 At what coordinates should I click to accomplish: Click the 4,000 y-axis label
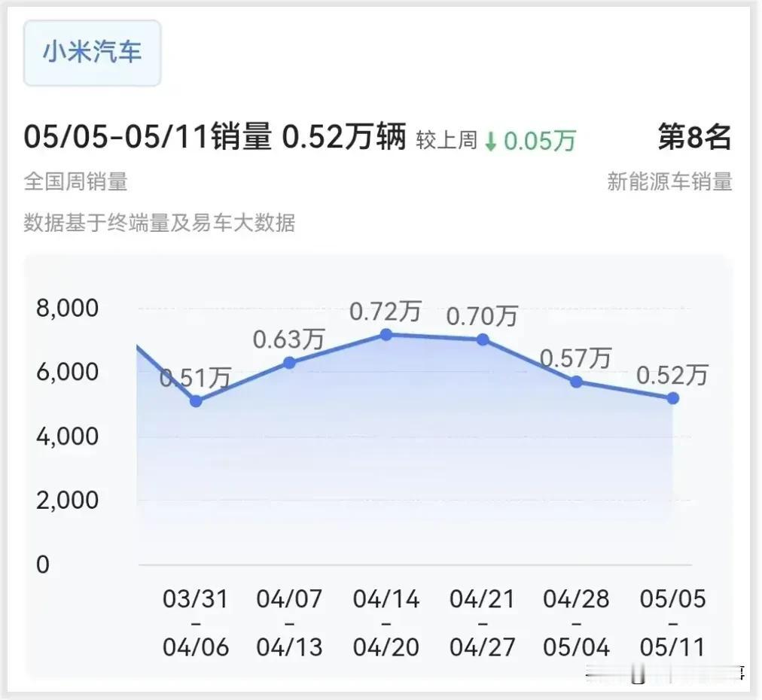(68, 437)
